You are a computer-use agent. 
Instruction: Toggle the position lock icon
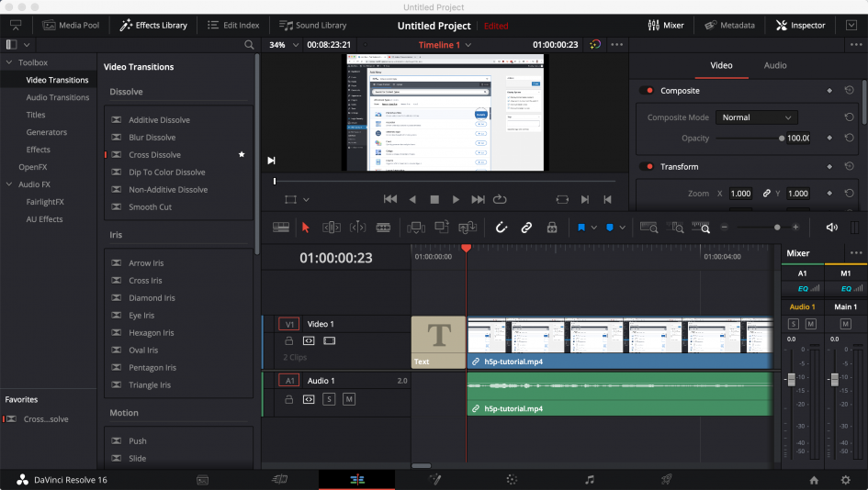(552, 228)
